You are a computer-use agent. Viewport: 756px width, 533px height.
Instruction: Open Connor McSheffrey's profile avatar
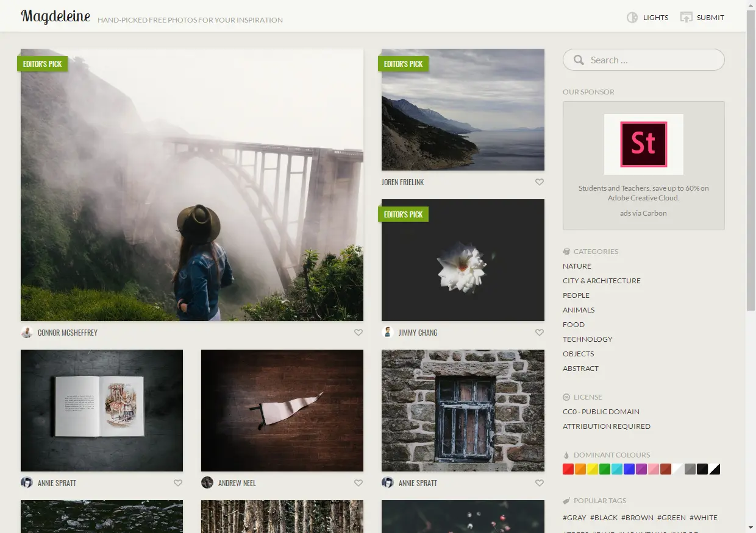coord(27,332)
